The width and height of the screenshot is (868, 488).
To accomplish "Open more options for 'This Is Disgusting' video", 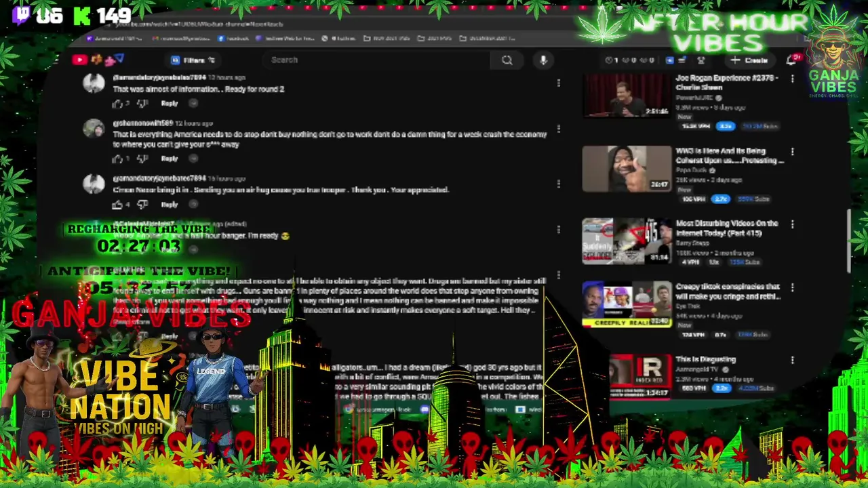I will pos(792,360).
